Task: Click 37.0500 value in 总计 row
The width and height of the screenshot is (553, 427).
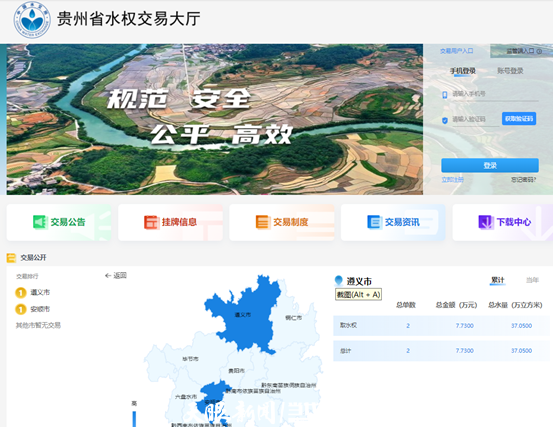Action: tap(521, 351)
